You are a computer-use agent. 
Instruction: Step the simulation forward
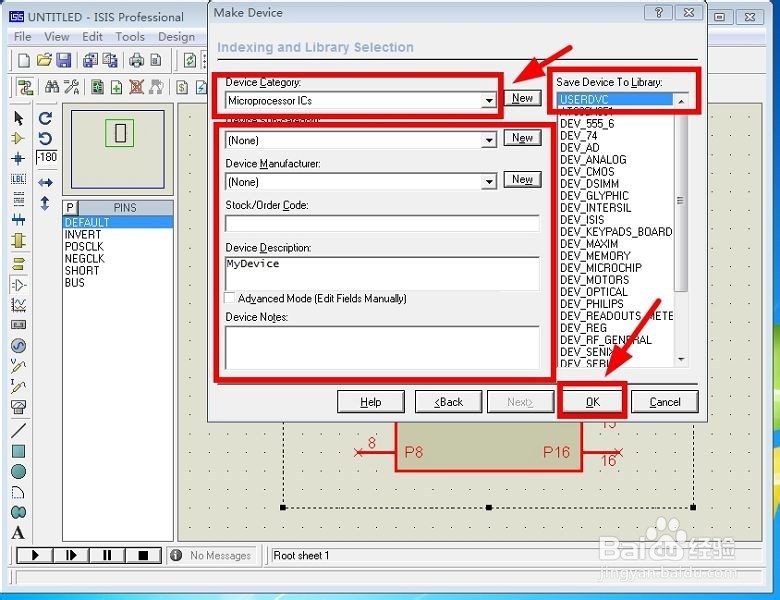click(71, 555)
